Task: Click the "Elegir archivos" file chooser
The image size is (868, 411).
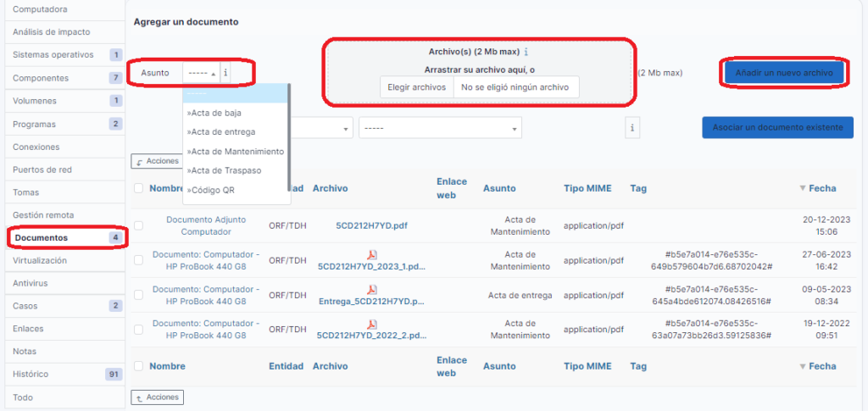Action: (x=416, y=86)
